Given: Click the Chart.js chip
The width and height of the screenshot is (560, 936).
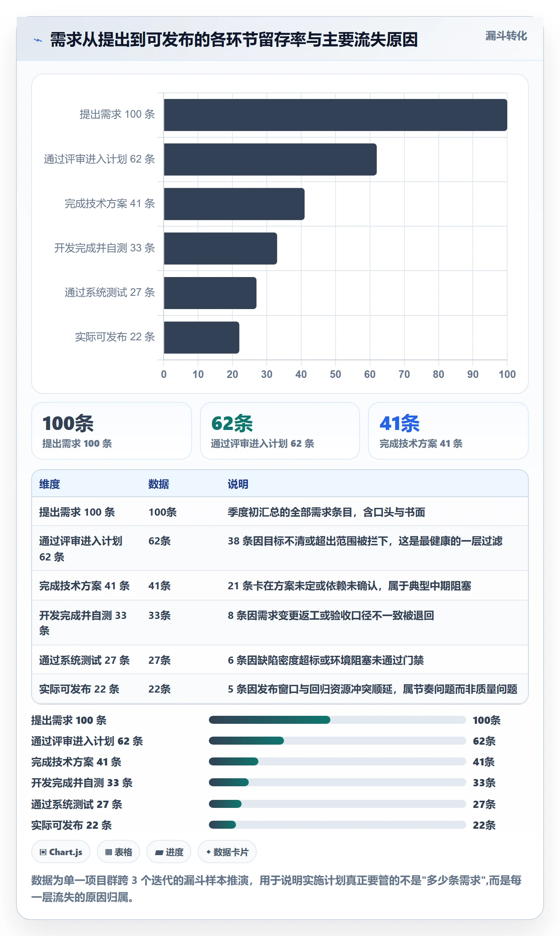Looking at the screenshot, I should (x=61, y=852).
